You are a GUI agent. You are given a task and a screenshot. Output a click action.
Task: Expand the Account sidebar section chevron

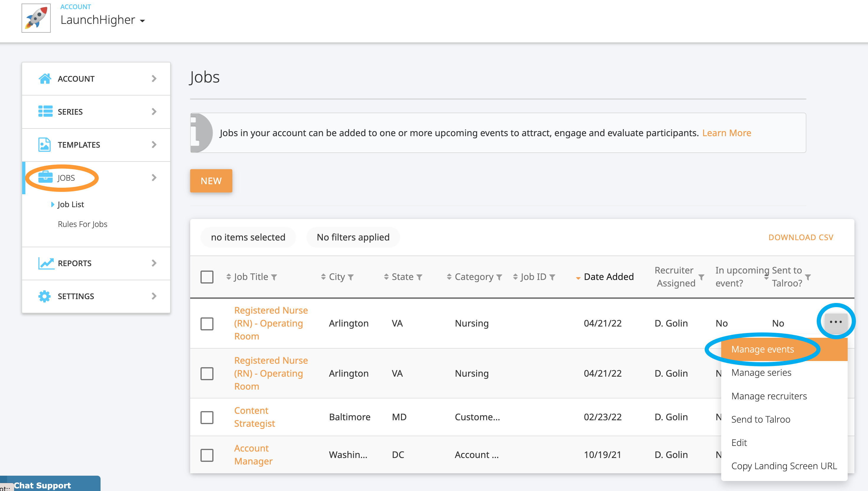(154, 79)
